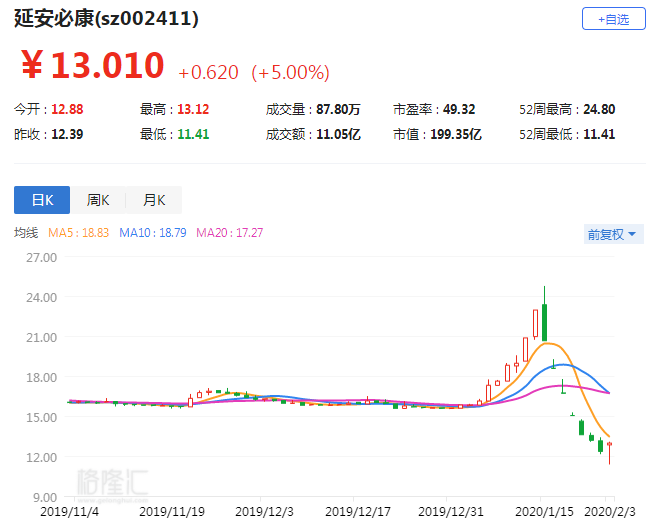
Task: Click turnover value 11.05亿
Action: tap(338, 134)
